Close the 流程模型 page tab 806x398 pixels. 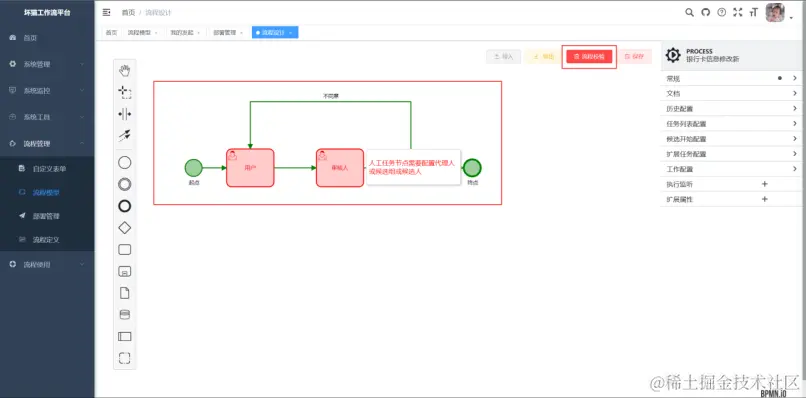click(x=156, y=33)
